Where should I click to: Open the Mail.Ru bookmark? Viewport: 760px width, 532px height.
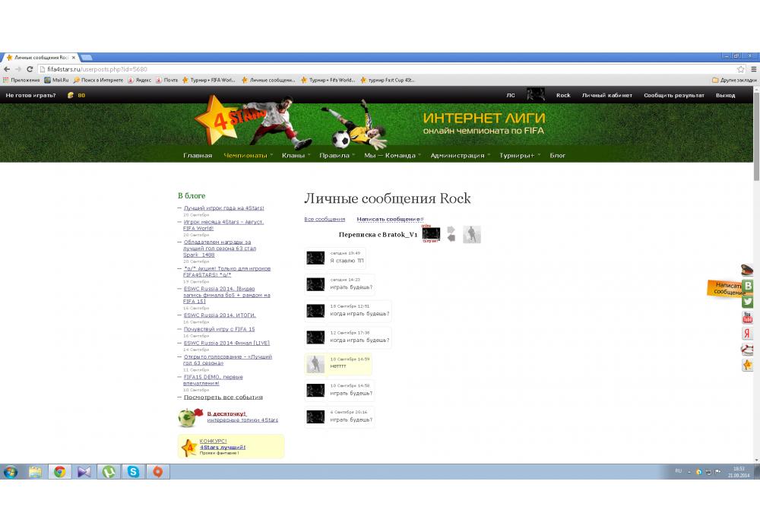point(57,81)
